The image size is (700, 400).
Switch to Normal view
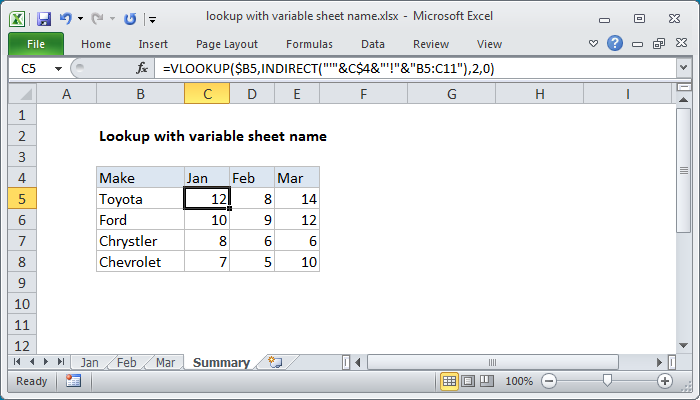[450, 381]
